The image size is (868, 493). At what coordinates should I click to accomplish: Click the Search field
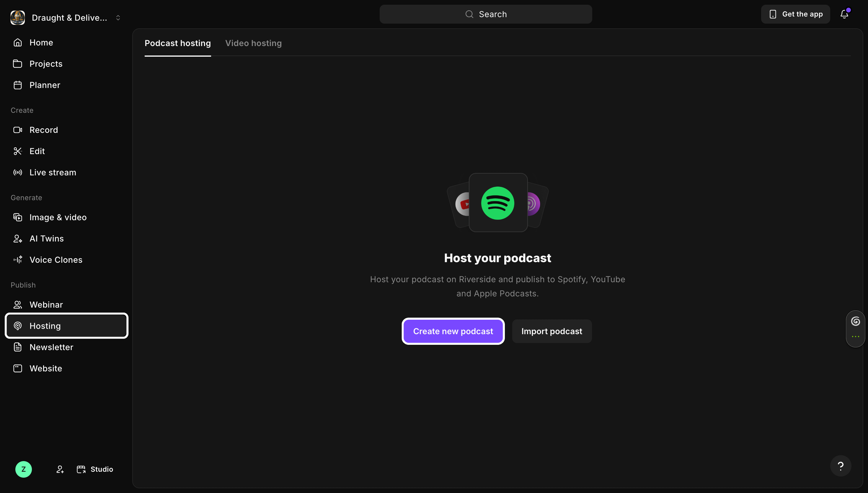486,14
